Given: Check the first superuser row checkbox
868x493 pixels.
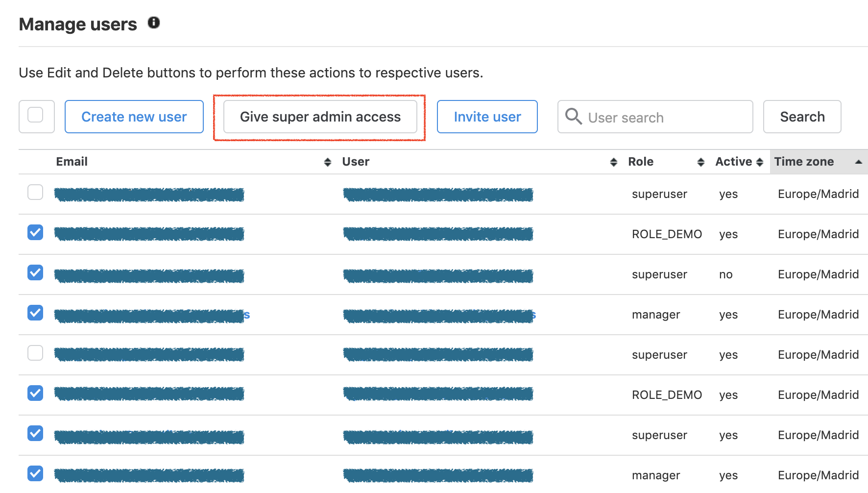Looking at the screenshot, I should (35, 192).
